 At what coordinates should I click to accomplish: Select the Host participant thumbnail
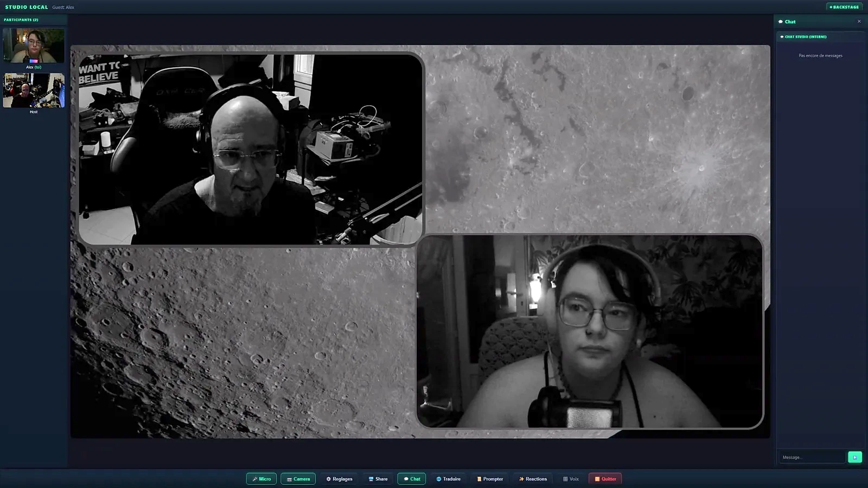pos(34,90)
